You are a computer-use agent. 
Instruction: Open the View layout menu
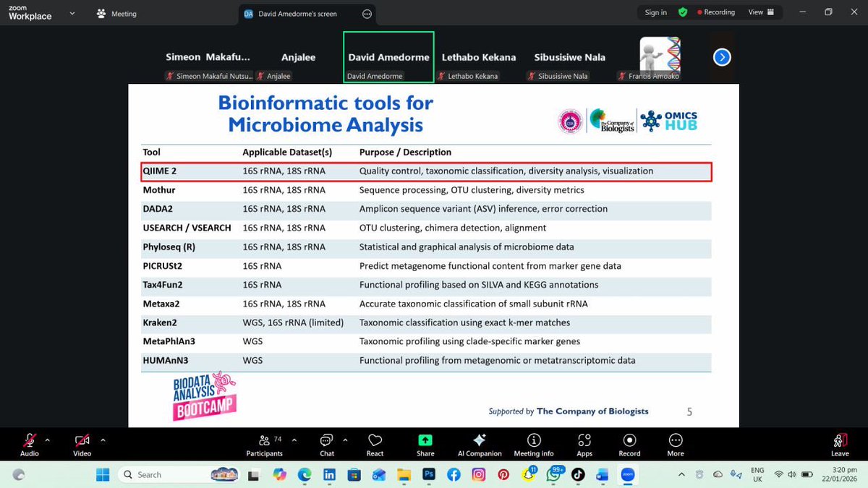[x=761, y=12]
